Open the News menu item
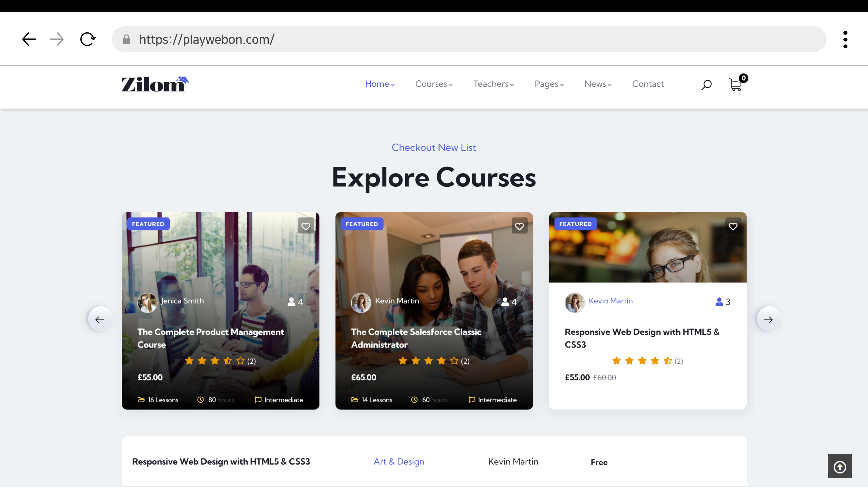868x488 pixels. (598, 84)
